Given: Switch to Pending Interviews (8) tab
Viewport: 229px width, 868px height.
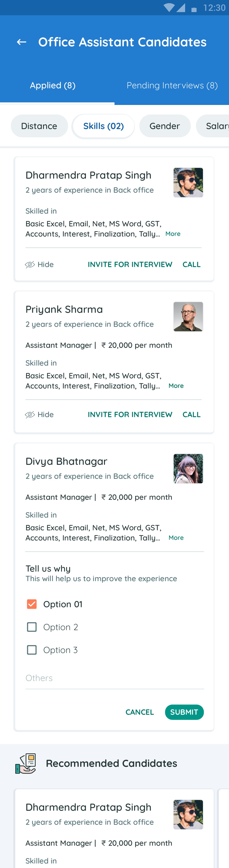Looking at the screenshot, I should [172, 86].
